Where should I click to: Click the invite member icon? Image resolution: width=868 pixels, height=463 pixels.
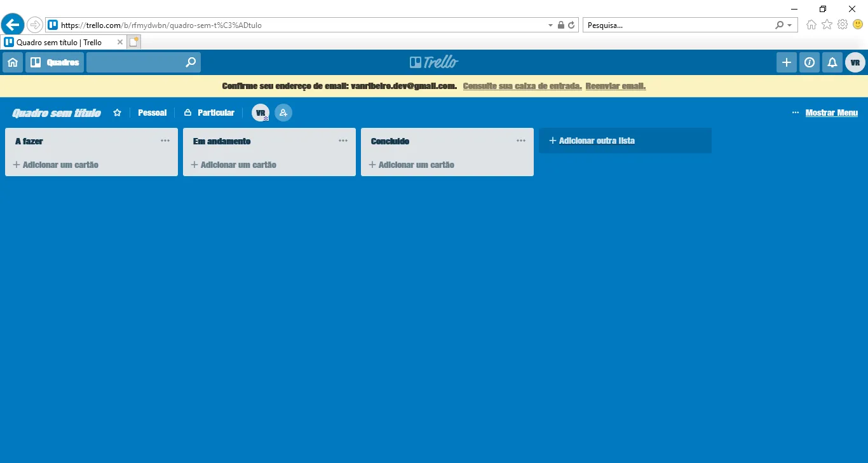[x=283, y=113]
